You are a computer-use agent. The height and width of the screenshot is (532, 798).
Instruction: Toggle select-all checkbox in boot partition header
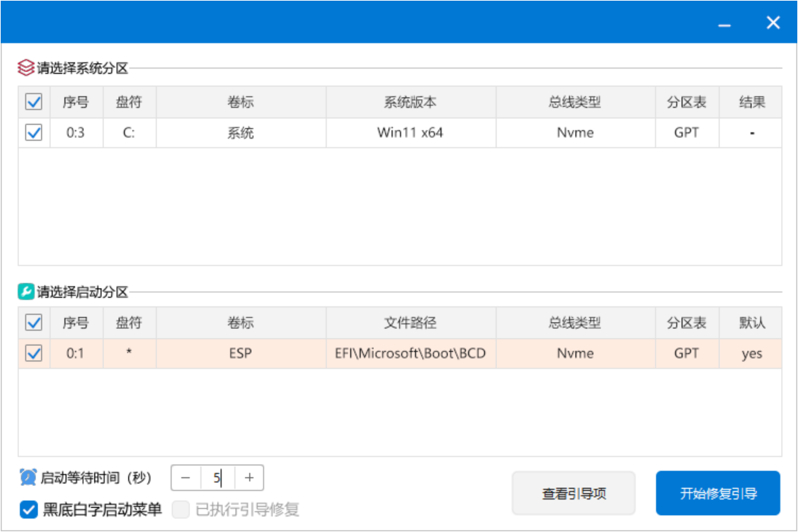click(34, 323)
